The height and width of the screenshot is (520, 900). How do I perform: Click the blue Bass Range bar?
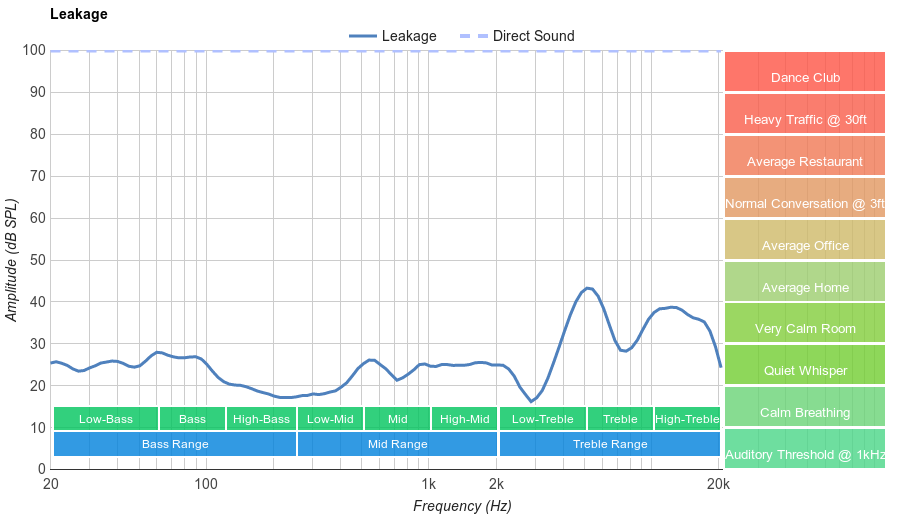click(x=175, y=444)
